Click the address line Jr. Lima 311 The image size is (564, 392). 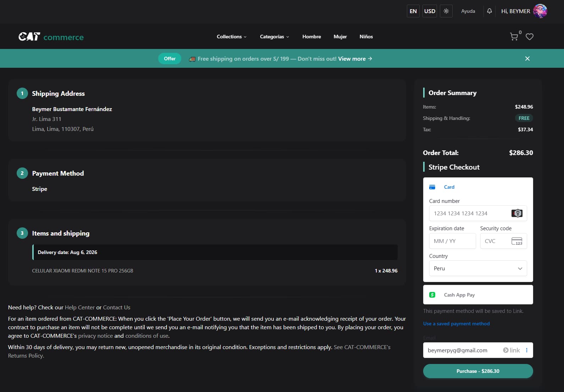click(46, 119)
